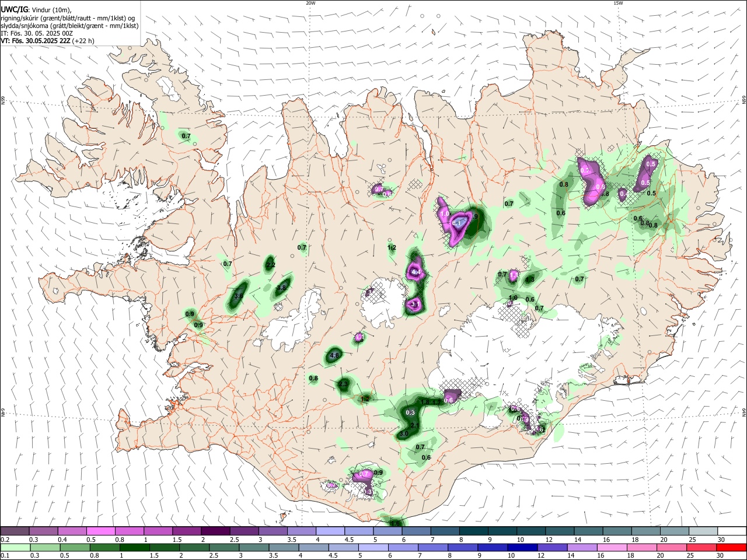Screen dimensions: 747x560
Task: Click the 'slydda/snjókoma' legend description line
Action: coord(69,26)
